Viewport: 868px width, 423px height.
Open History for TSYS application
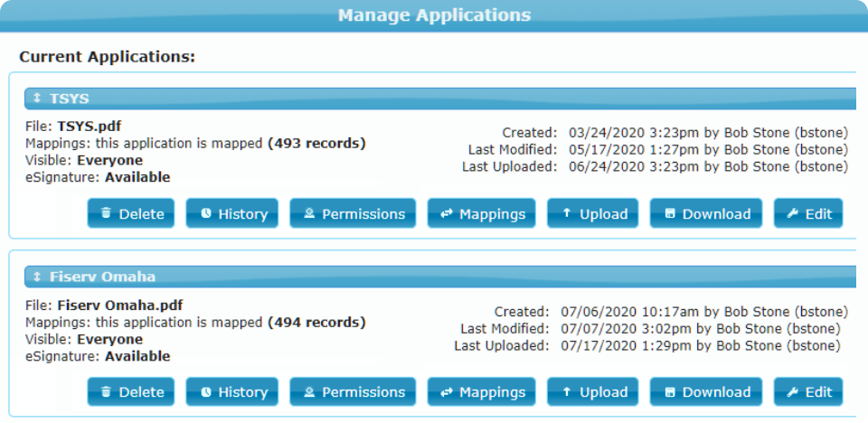click(232, 213)
